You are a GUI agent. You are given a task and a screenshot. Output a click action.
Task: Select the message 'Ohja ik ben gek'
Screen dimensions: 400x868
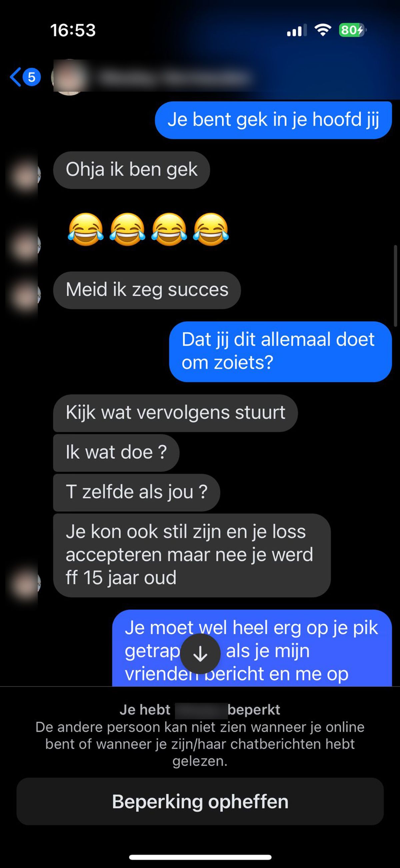point(132,170)
